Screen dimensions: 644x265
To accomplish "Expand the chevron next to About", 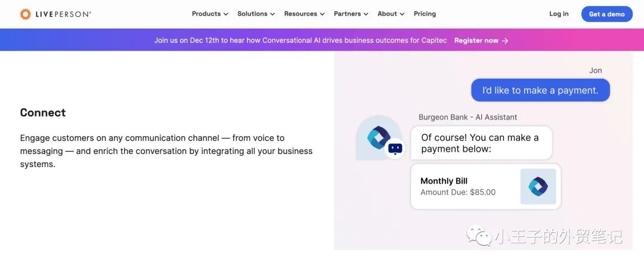I will [x=402, y=14].
